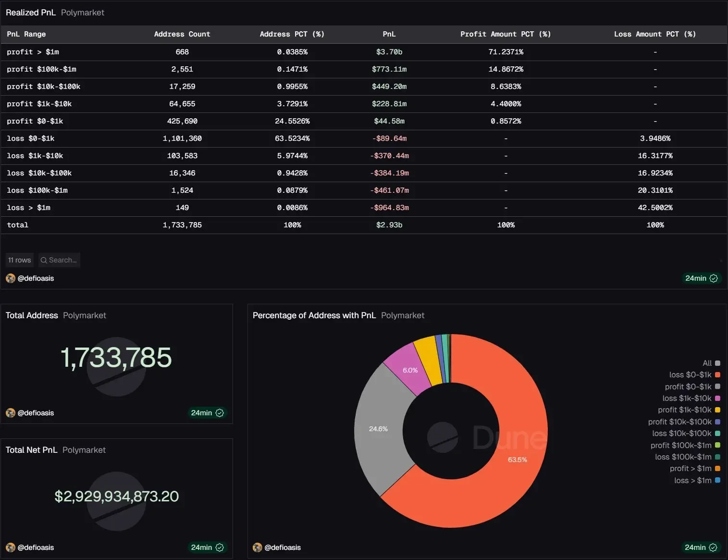Hide the 'loss > $1m' series via legend
The width and height of the screenshot is (728, 560).
coord(692,480)
